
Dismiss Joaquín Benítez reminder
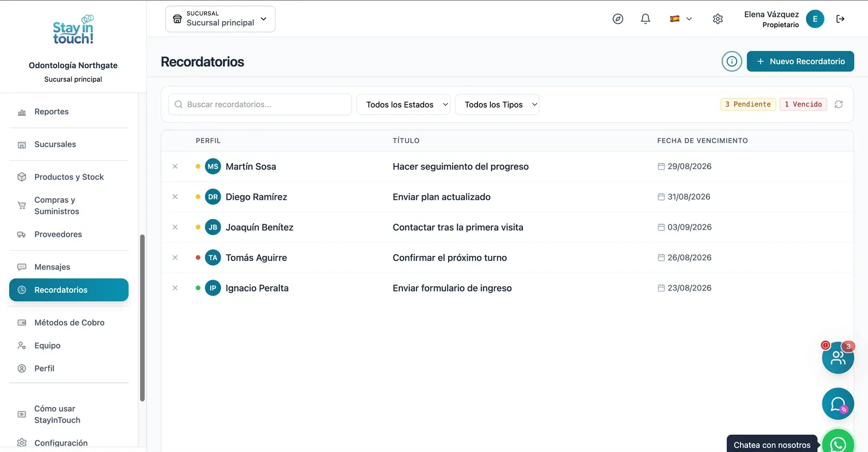point(175,227)
